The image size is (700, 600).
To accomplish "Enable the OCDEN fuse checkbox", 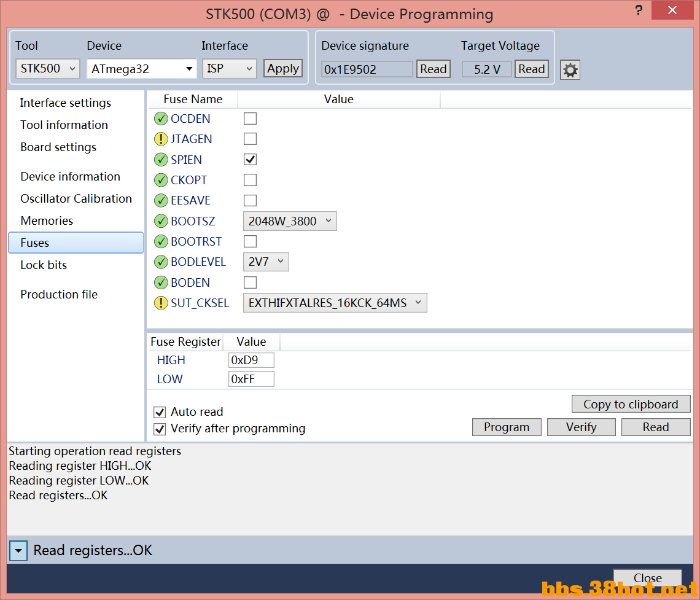I will pos(250,119).
